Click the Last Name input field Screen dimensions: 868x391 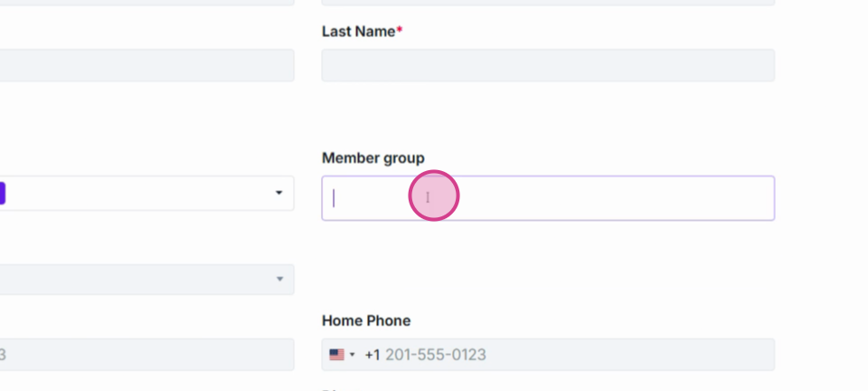click(x=548, y=65)
